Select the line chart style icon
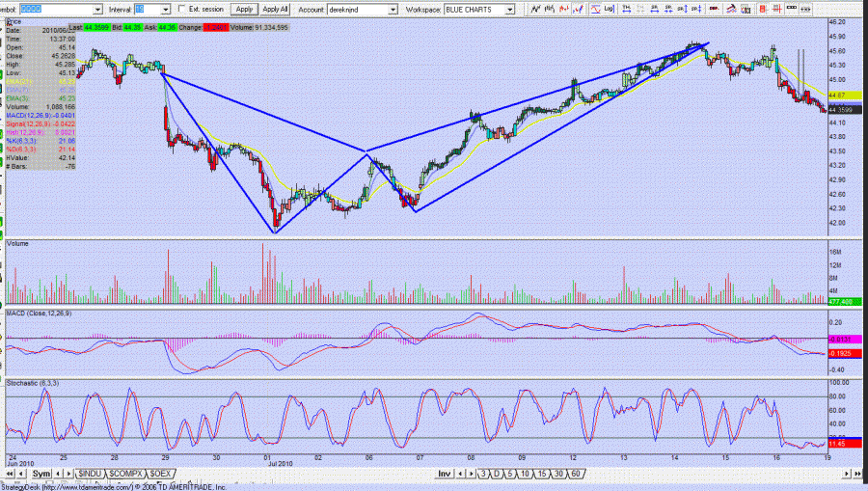This screenshot has width=868, height=491. click(536, 9)
